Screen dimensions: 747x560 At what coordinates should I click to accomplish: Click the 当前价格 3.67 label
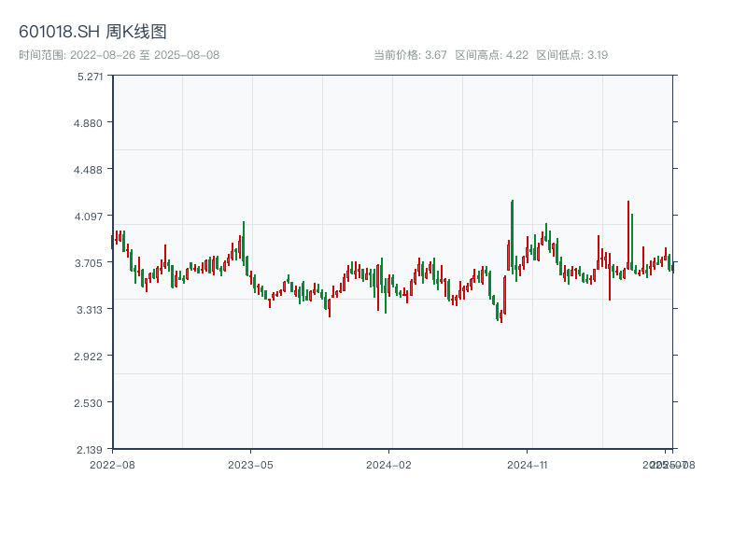[410, 55]
